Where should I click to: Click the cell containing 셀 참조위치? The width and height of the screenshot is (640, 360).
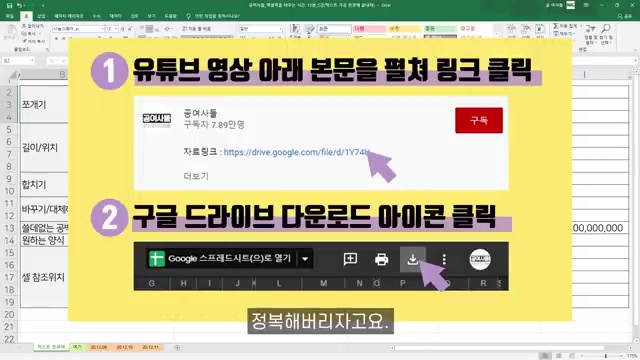click(44, 278)
